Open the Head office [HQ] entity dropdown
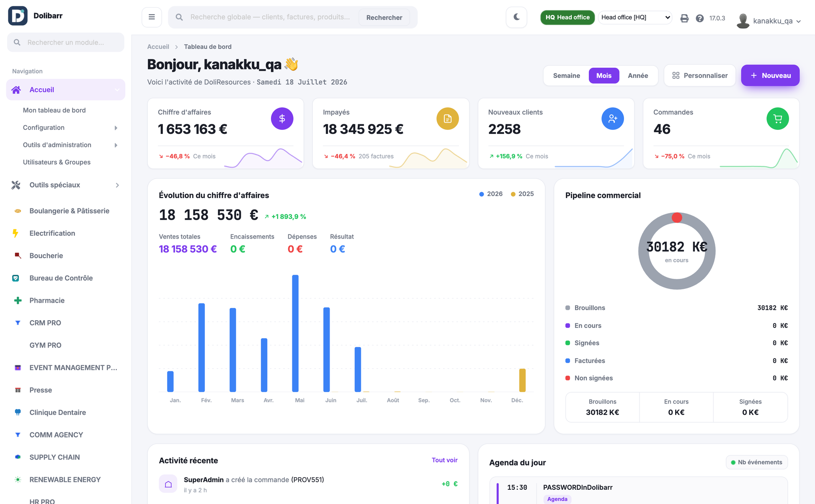 [x=635, y=17]
